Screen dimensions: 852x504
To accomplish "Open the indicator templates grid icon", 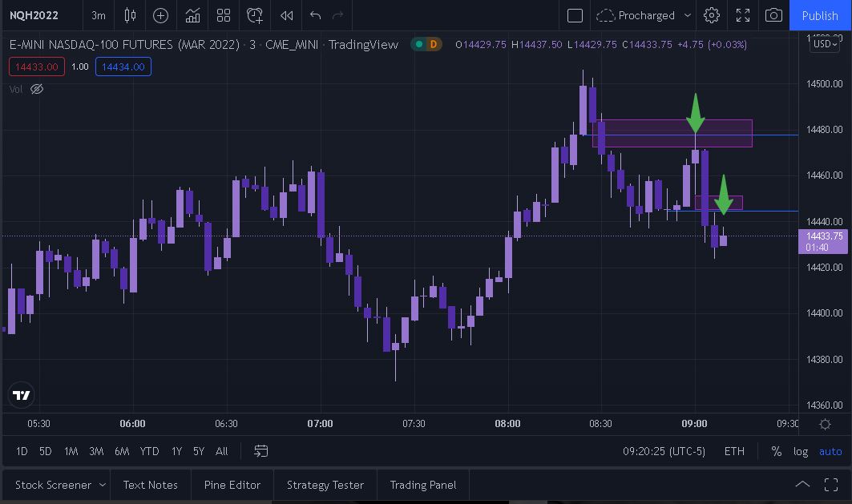I will [x=224, y=15].
